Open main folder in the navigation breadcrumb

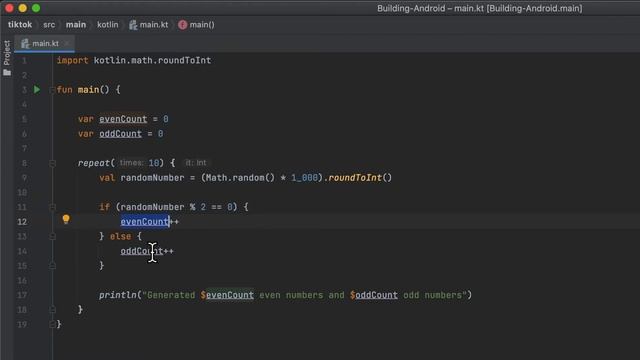tap(76, 25)
